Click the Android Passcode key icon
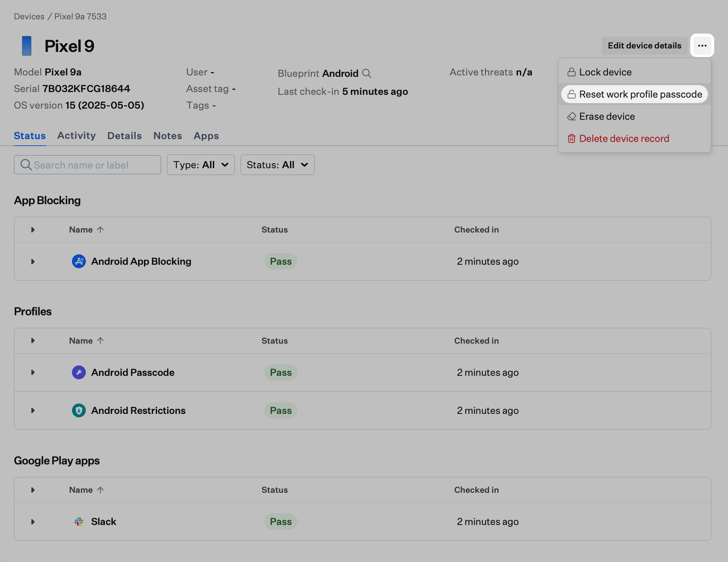728x562 pixels. [x=79, y=372]
